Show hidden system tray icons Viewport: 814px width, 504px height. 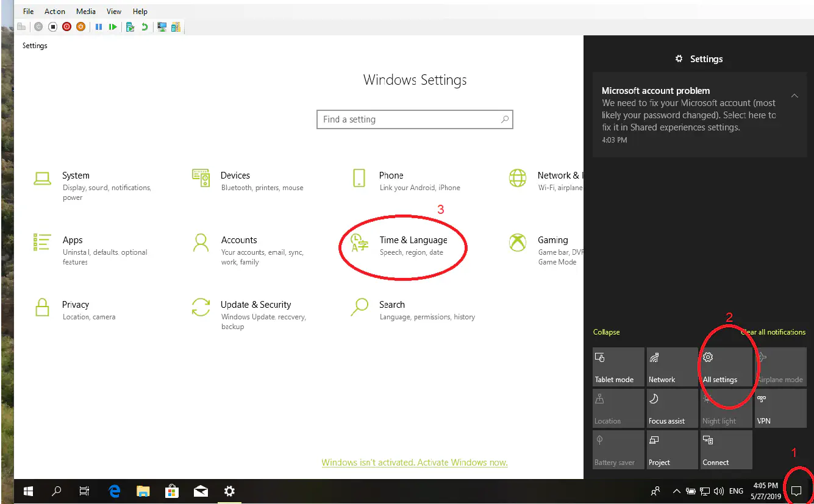(676, 491)
